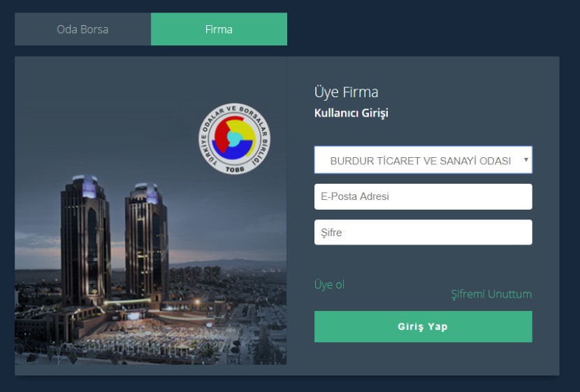Click the colored swirl emblem inside the logo

[x=234, y=136]
